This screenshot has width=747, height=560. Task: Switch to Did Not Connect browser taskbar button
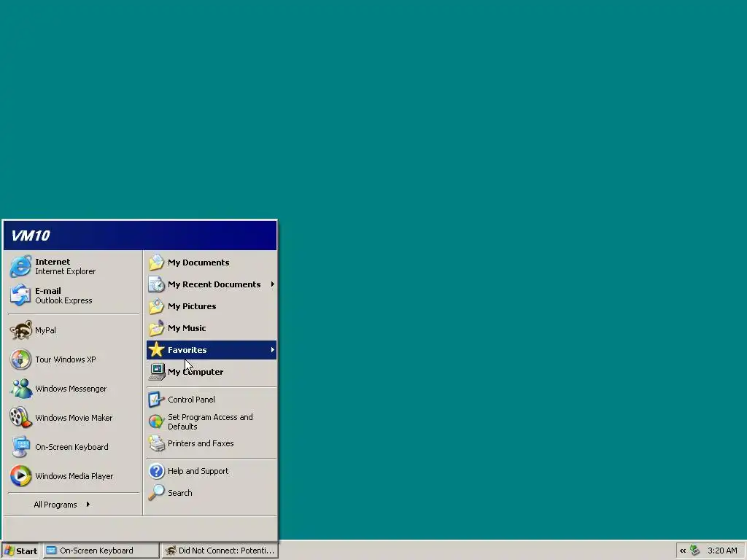click(x=220, y=551)
